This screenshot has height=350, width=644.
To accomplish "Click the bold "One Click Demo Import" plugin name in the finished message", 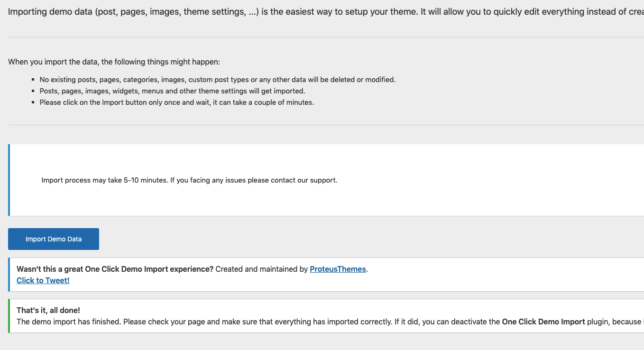I will (543, 322).
